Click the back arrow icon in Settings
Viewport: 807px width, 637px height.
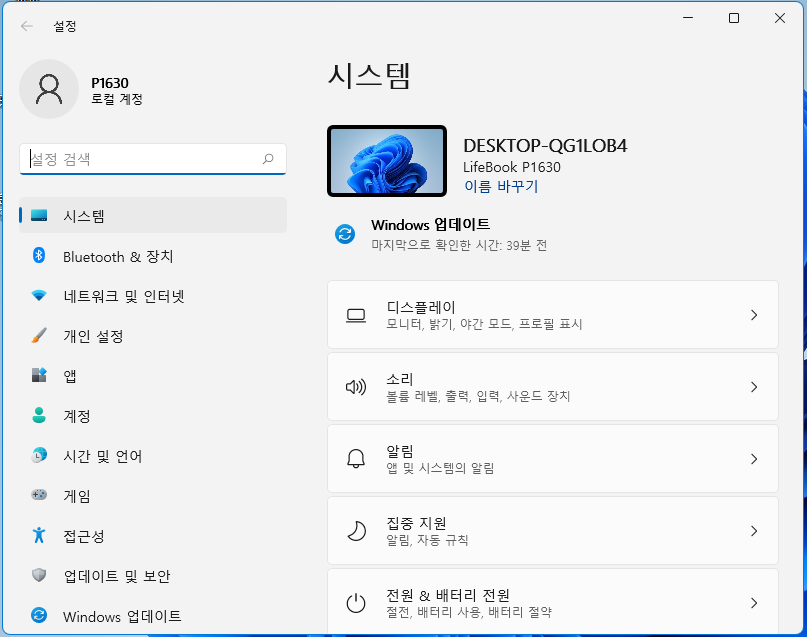click(27, 26)
